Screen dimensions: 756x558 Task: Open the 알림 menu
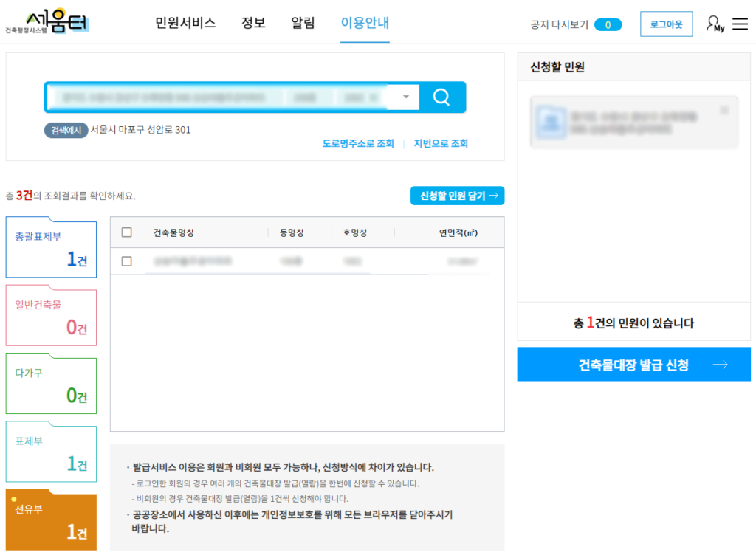pyautogui.click(x=303, y=23)
